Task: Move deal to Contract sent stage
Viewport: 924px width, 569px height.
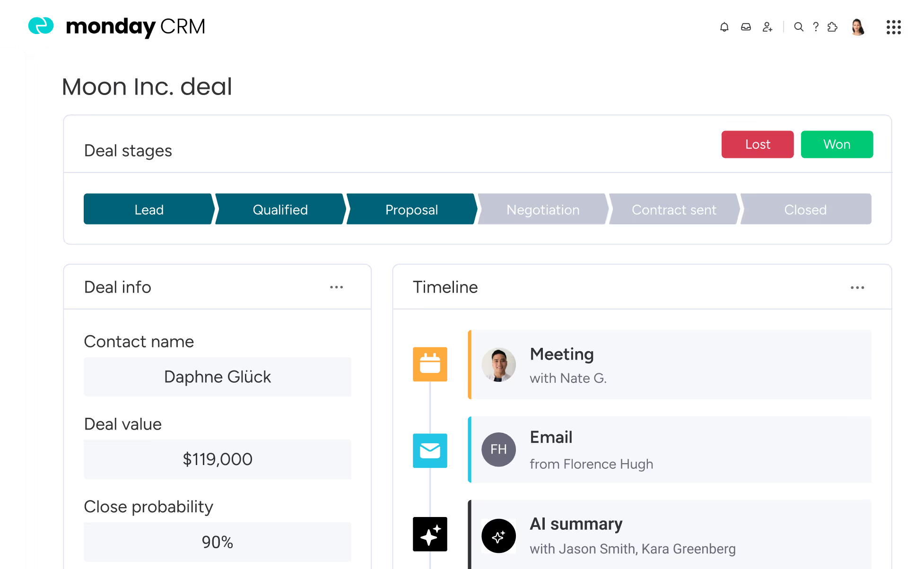Action: tap(674, 209)
